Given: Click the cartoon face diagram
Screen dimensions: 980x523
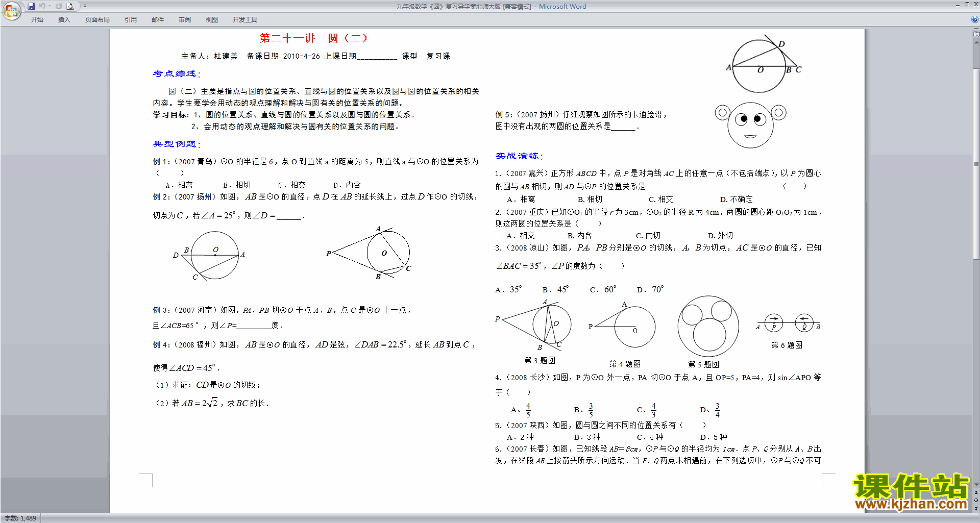Looking at the screenshot, I should [750, 125].
